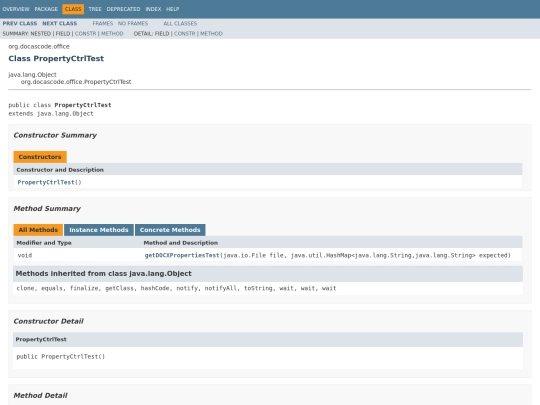Go to Next Class link
The image size is (540, 405).
(60, 23)
